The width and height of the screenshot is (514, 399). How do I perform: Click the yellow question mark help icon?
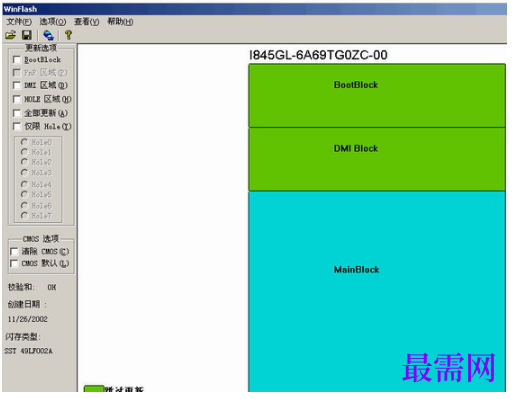[x=68, y=35]
